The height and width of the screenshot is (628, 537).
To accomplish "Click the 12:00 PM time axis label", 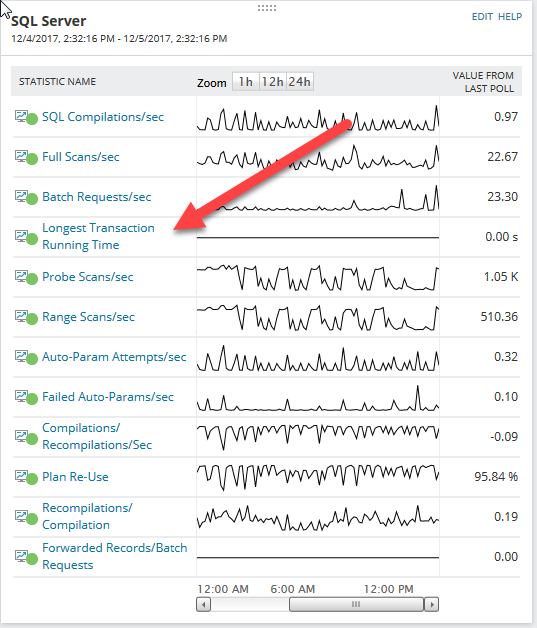I will (388, 589).
